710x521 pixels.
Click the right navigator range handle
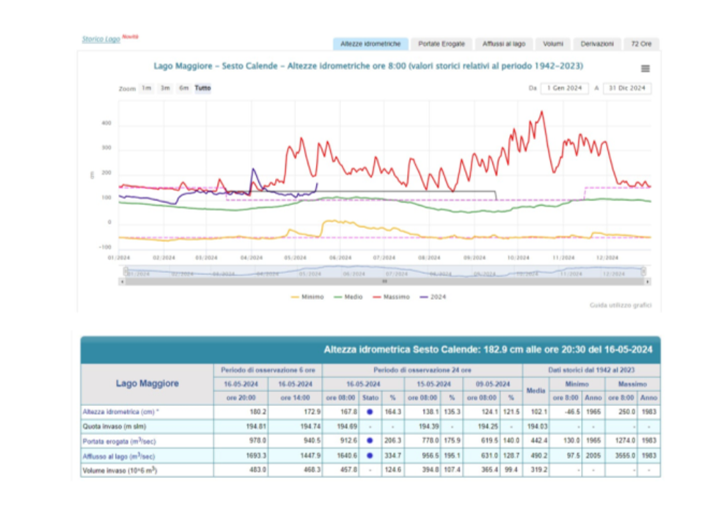pyautogui.click(x=643, y=271)
